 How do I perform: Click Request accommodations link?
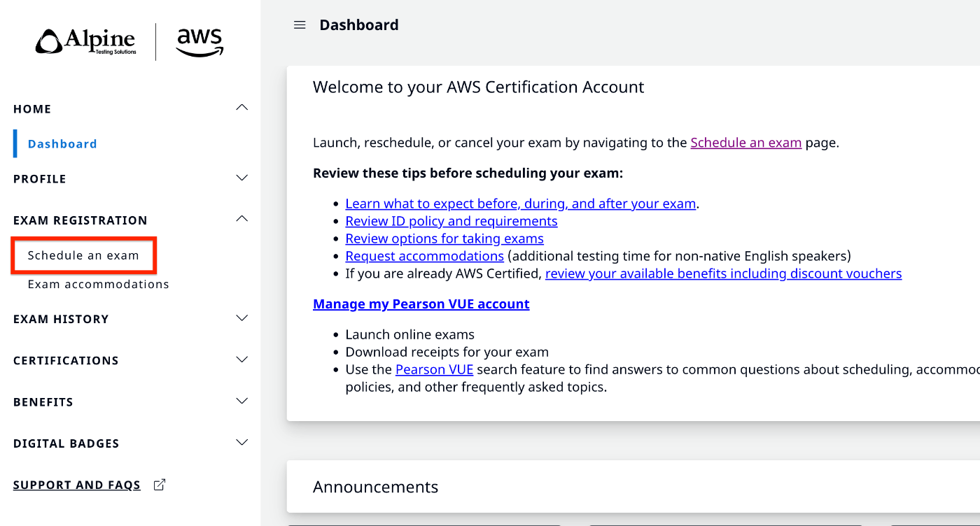[424, 256]
